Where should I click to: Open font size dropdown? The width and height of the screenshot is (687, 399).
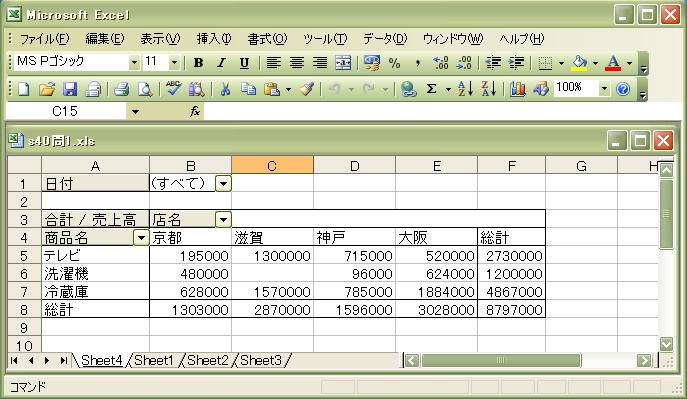[x=174, y=63]
